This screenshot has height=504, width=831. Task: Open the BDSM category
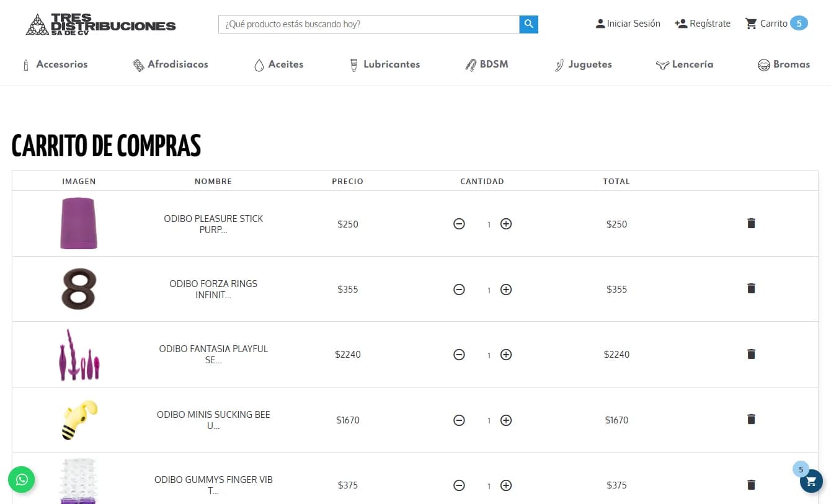coord(487,64)
